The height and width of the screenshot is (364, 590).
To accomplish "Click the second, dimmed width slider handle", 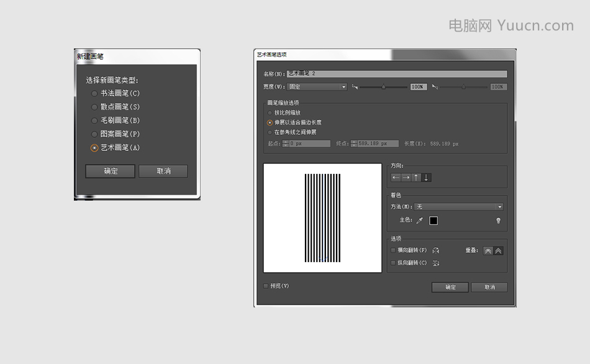I will pos(463,86).
